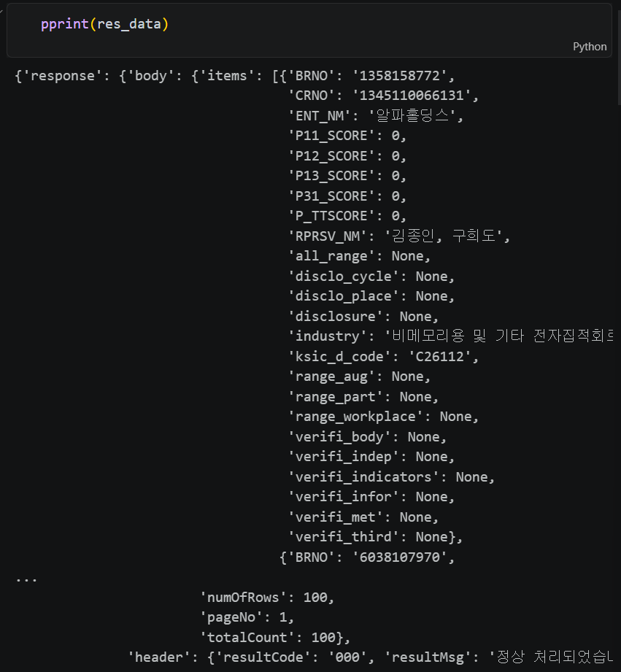621x672 pixels.
Task: Click the second BRNO value '6038107970'
Action: pyautogui.click(x=399, y=557)
